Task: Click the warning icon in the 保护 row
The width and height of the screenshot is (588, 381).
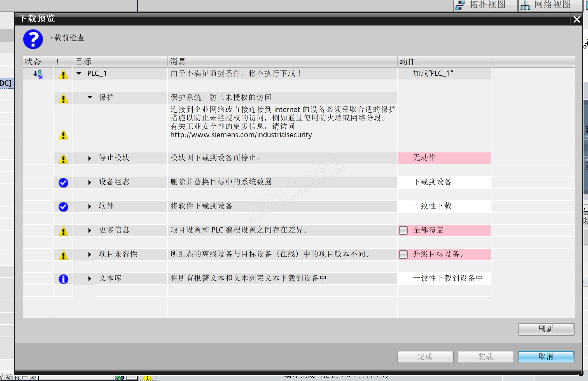Action: pos(63,98)
